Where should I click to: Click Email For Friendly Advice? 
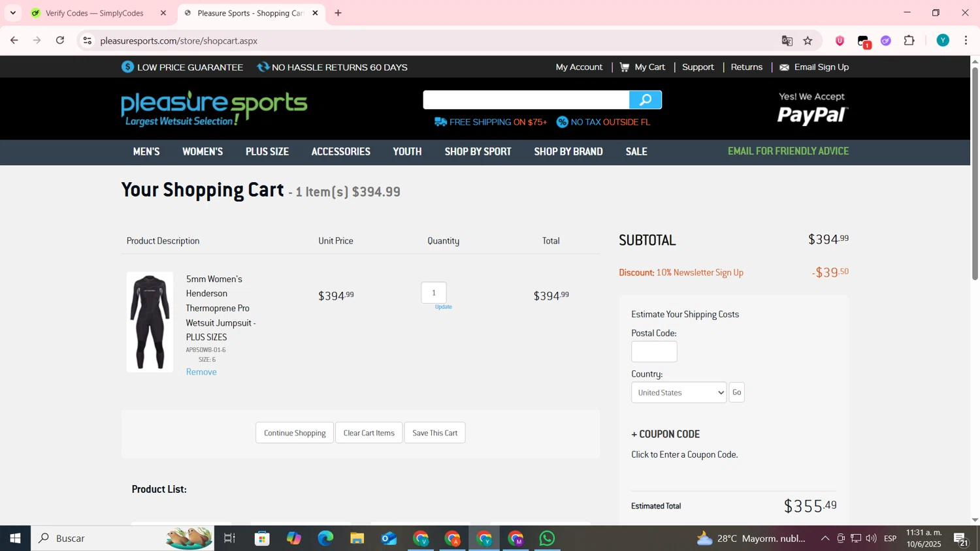pos(789,151)
